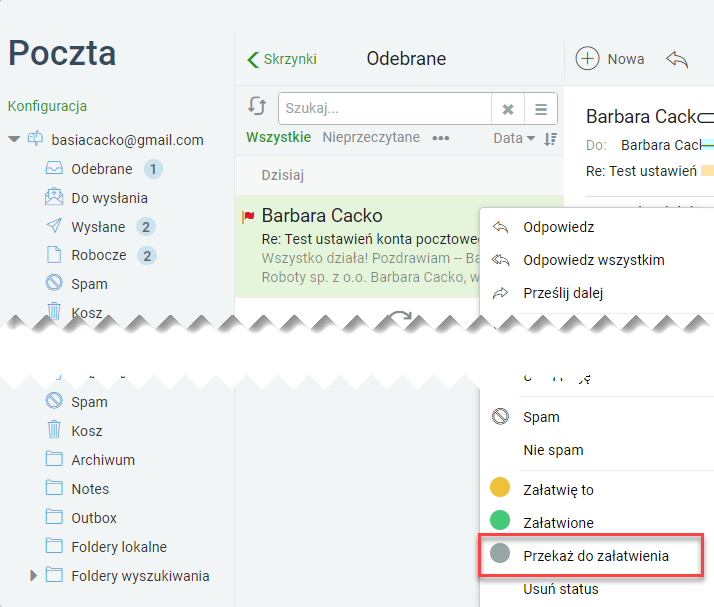714x607 pixels.
Task: Switch to the Nieprzeczytane filter tab
Action: 371,137
